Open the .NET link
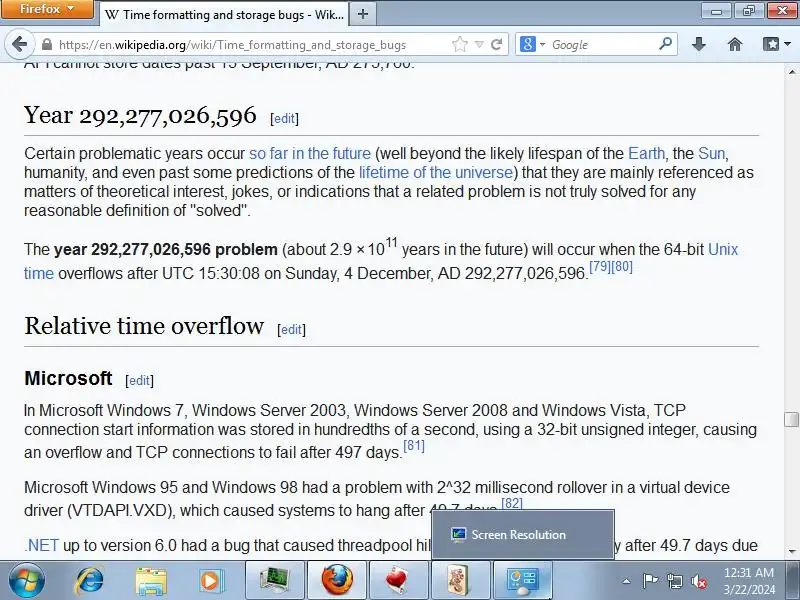800x600 pixels. [41, 545]
